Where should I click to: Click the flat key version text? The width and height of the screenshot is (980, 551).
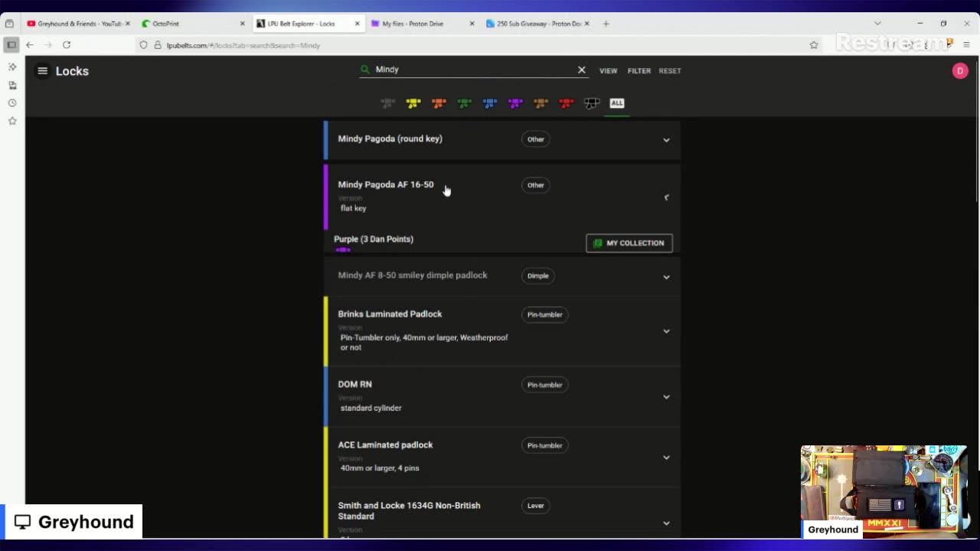tap(353, 208)
